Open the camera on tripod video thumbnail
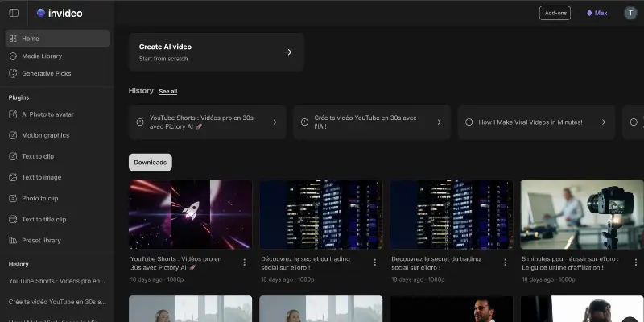Viewport: 644px width, 322px height. [x=582, y=214]
